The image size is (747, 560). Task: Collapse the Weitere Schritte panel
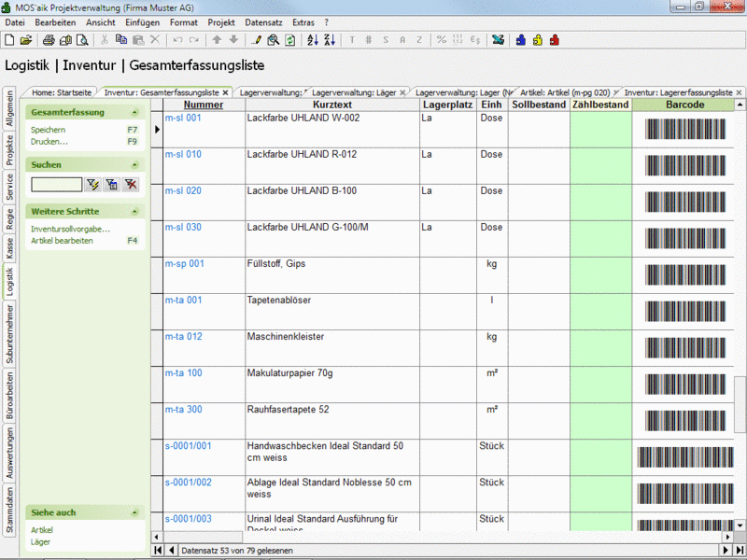pyautogui.click(x=134, y=212)
